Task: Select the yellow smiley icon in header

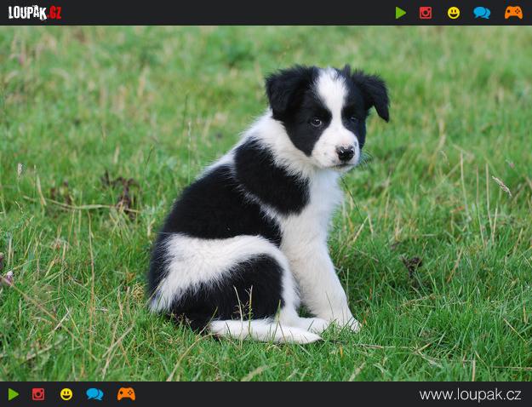Action: click(x=454, y=13)
